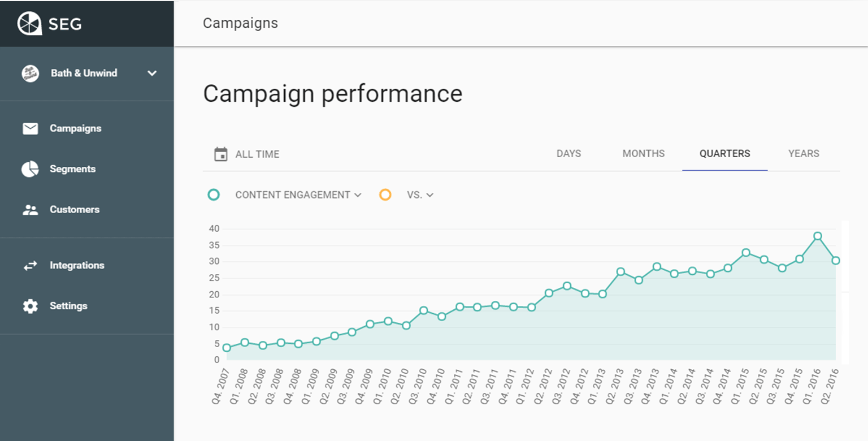Click the orange VS. series circle
Viewport: 868px width, 441px height.
(385, 195)
